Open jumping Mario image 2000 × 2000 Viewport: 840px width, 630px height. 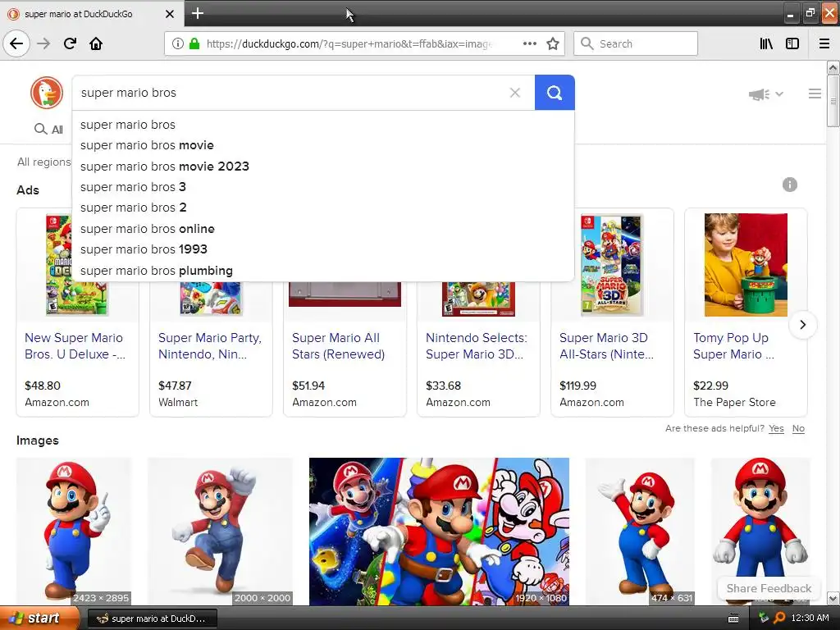(x=220, y=532)
